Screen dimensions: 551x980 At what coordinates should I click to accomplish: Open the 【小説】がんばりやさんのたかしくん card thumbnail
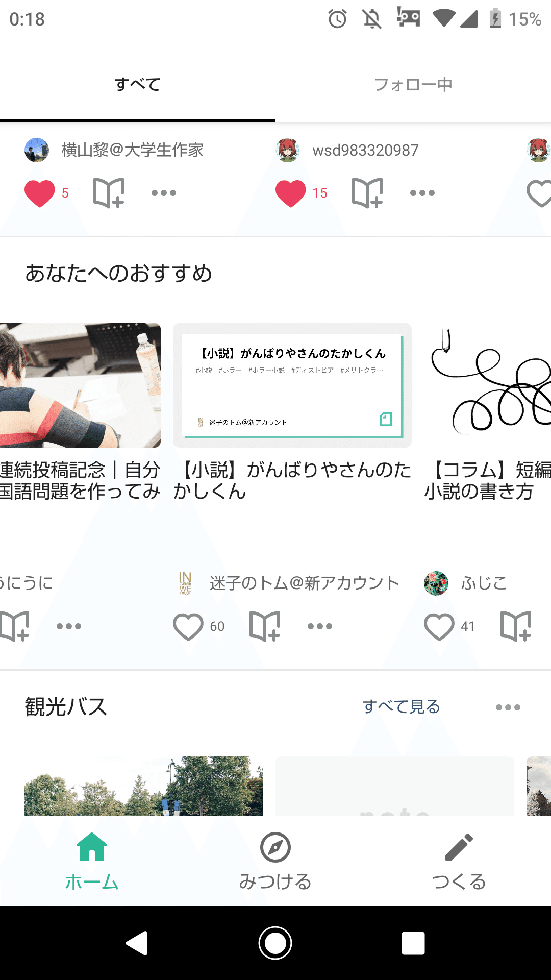(x=292, y=385)
